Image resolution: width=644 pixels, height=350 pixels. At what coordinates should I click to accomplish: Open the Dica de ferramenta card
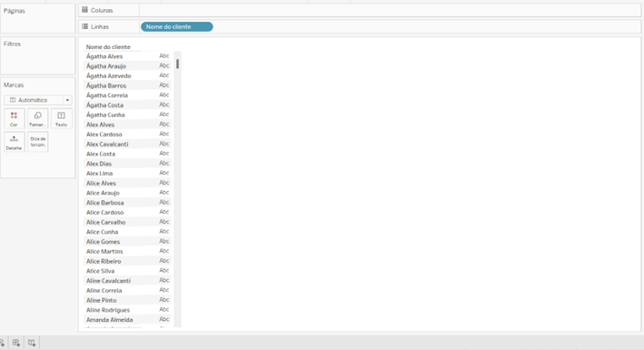coord(37,142)
